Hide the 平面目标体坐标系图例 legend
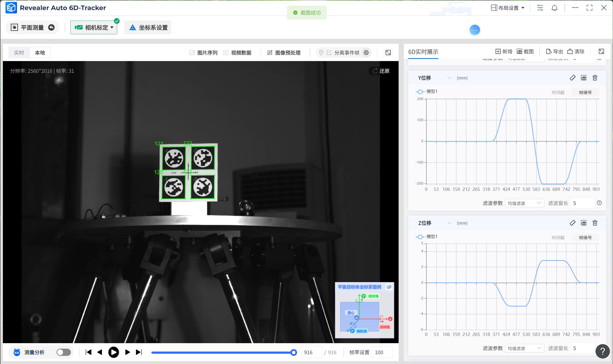Screen dimensions: 613x364 [389, 287]
